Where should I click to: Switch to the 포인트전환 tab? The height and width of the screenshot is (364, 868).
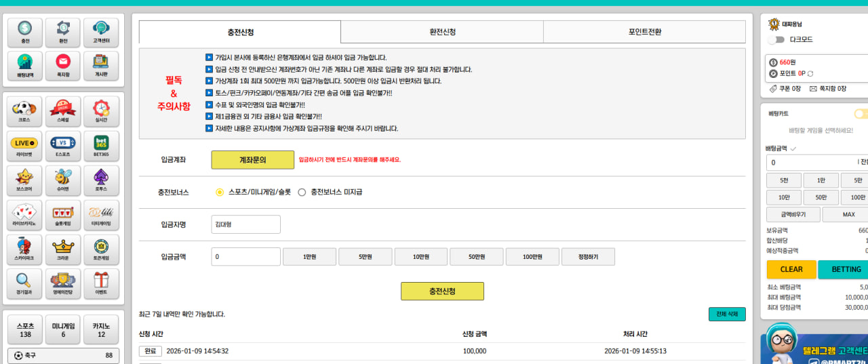click(644, 32)
